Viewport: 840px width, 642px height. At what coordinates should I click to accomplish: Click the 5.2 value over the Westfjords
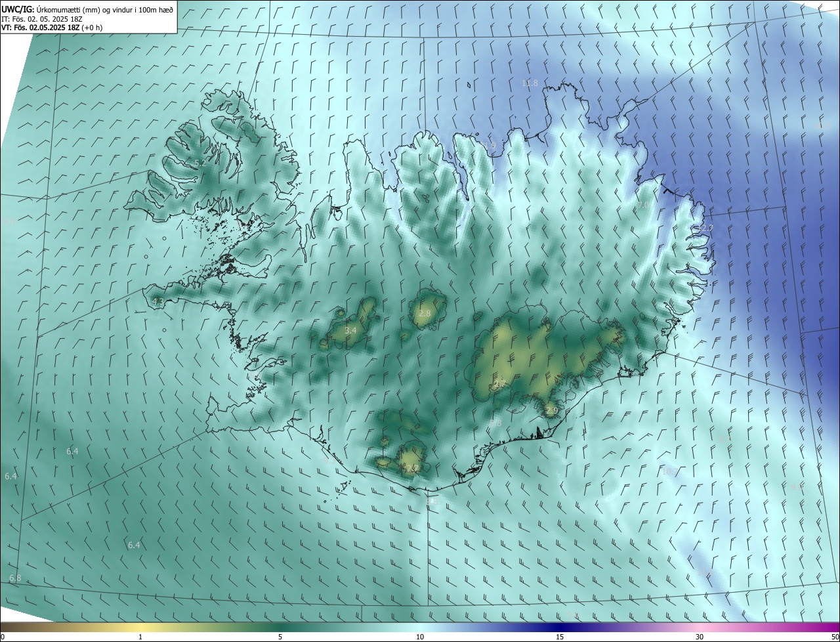pos(200,163)
